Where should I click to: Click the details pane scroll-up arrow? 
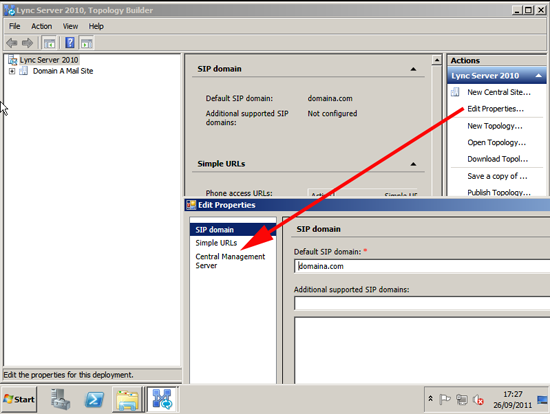pos(437,60)
